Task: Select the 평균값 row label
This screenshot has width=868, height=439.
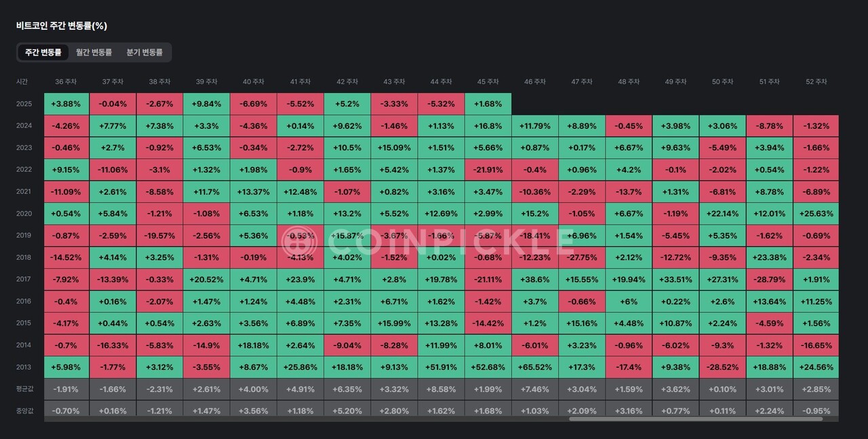Action: (x=25, y=389)
